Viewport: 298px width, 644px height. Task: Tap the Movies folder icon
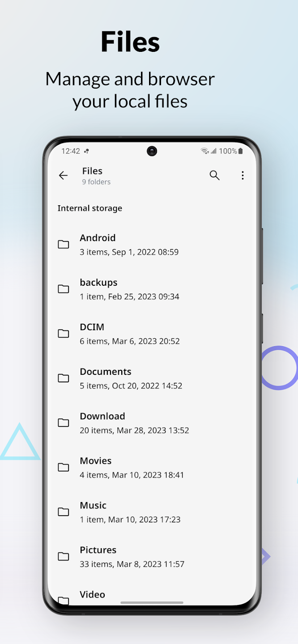click(64, 467)
